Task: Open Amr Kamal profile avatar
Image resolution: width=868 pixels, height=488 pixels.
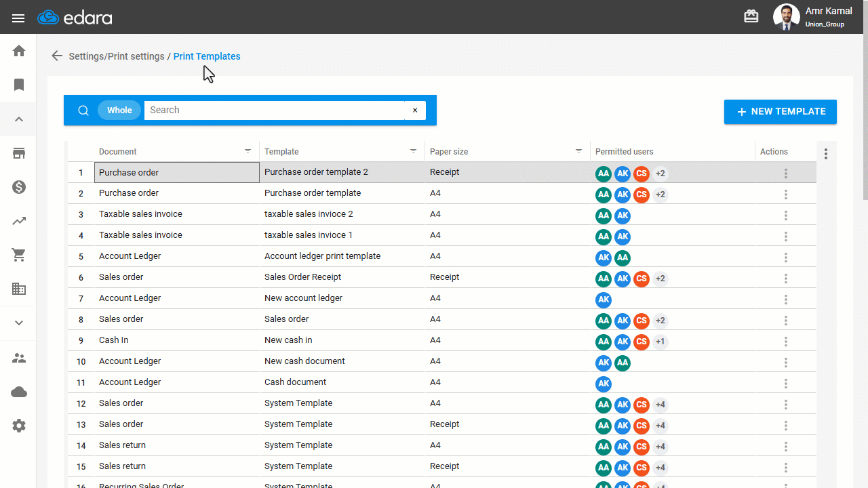Action: (x=787, y=17)
